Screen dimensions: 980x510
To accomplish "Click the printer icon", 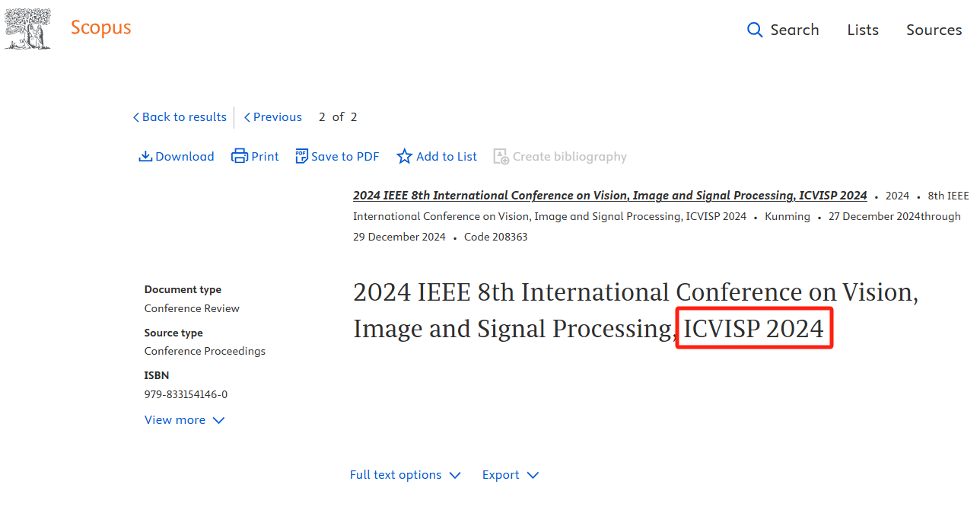I will point(240,157).
